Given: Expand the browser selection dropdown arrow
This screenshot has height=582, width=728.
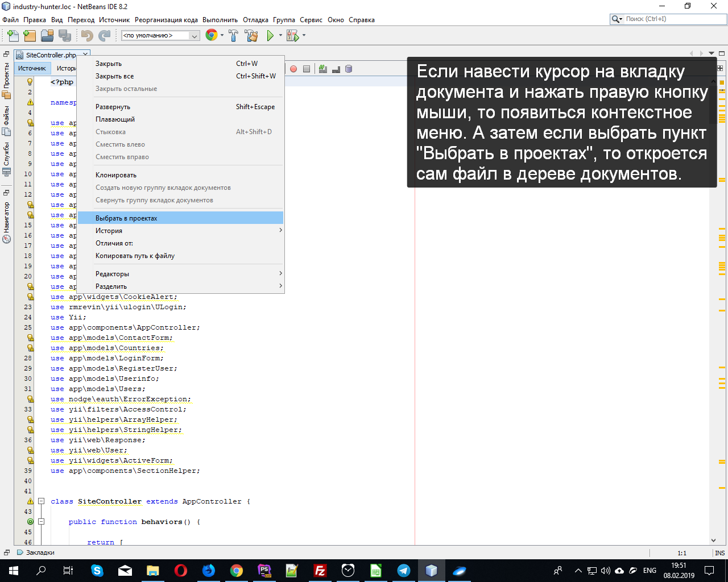Looking at the screenshot, I should 222,36.
